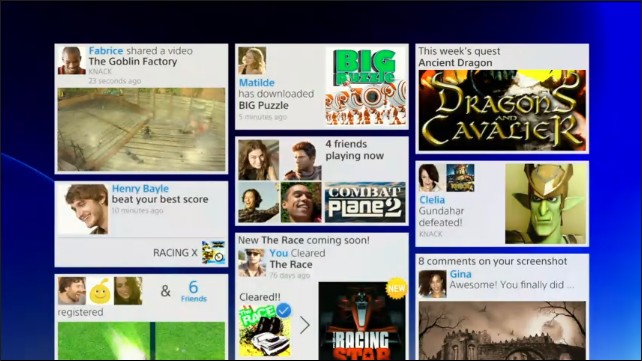
Task: Click the Fabrice username link
Action: click(x=106, y=51)
